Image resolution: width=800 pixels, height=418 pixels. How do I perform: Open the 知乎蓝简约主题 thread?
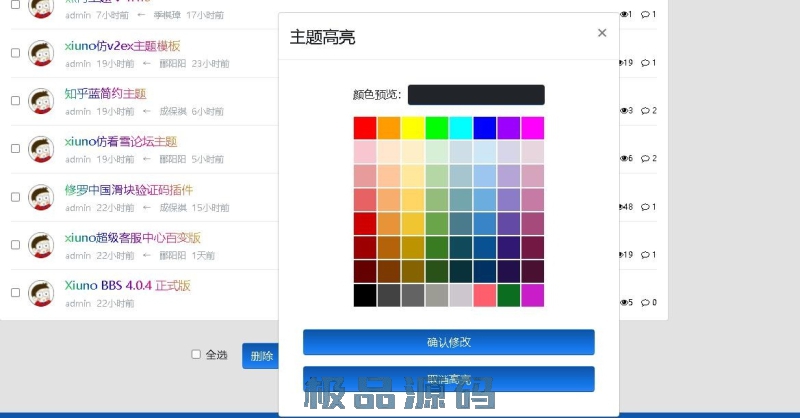pyautogui.click(x=105, y=94)
